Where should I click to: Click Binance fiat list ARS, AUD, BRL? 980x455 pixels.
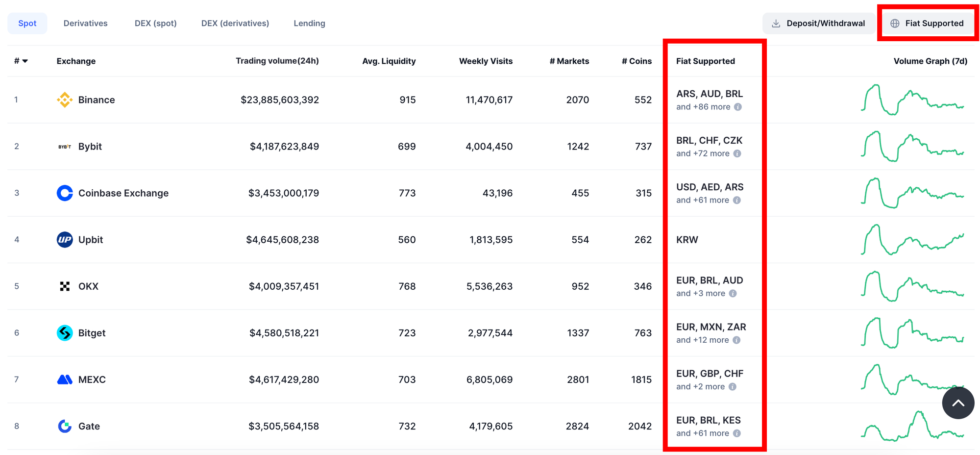(x=710, y=94)
